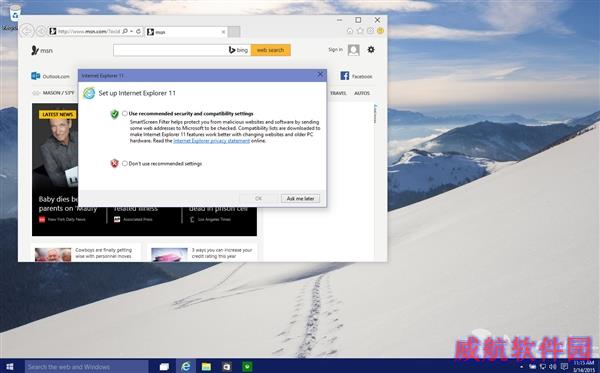Open the New York Daily News source
600x373 pixels.
[x=62, y=220]
